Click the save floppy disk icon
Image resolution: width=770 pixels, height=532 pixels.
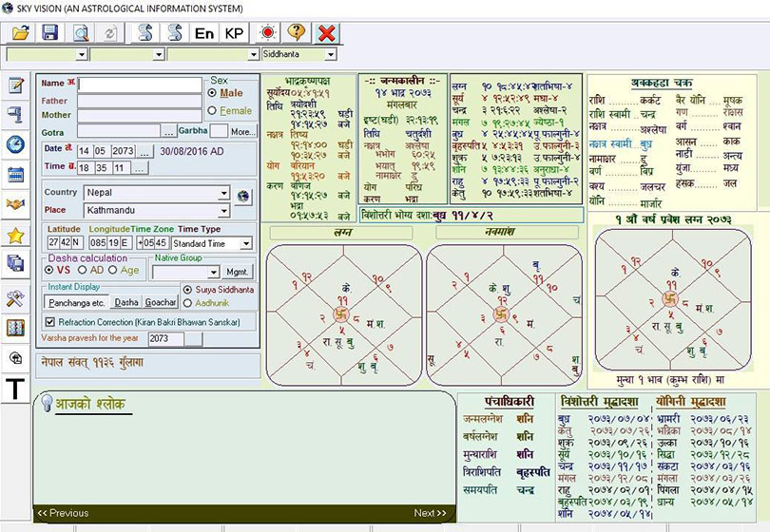(50, 32)
